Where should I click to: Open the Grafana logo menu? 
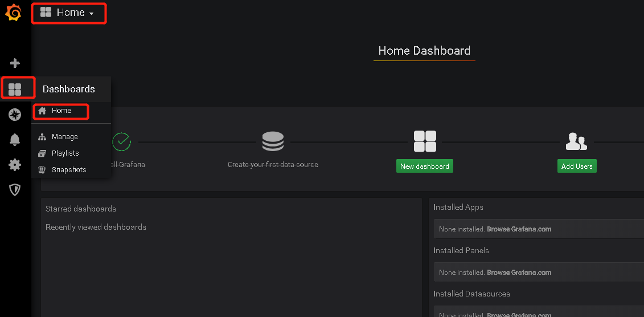(14, 13)
